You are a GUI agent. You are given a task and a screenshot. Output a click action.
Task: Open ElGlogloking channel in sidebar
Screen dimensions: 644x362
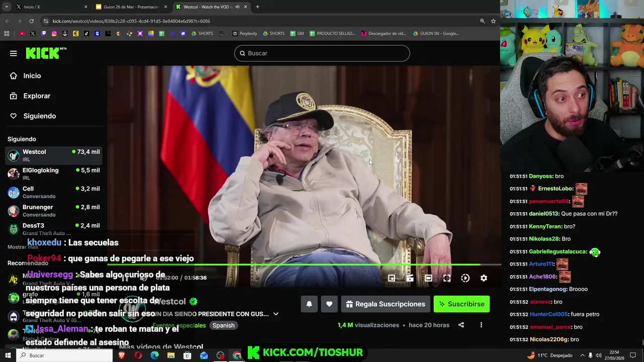click(x=54, y=173)
